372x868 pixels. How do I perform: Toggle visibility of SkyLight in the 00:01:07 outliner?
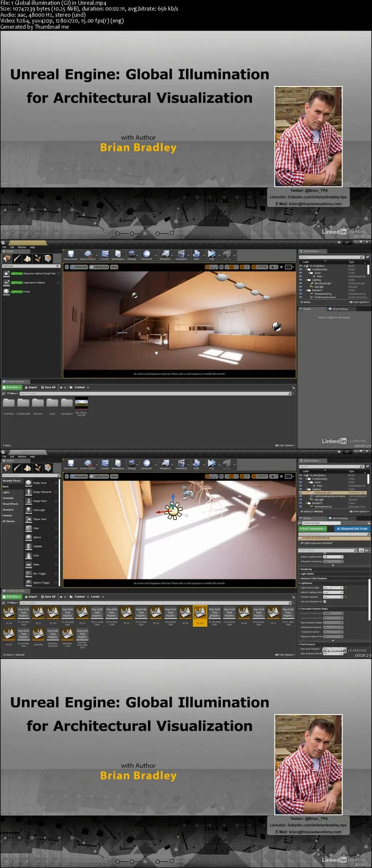click(x=300, y=287)
